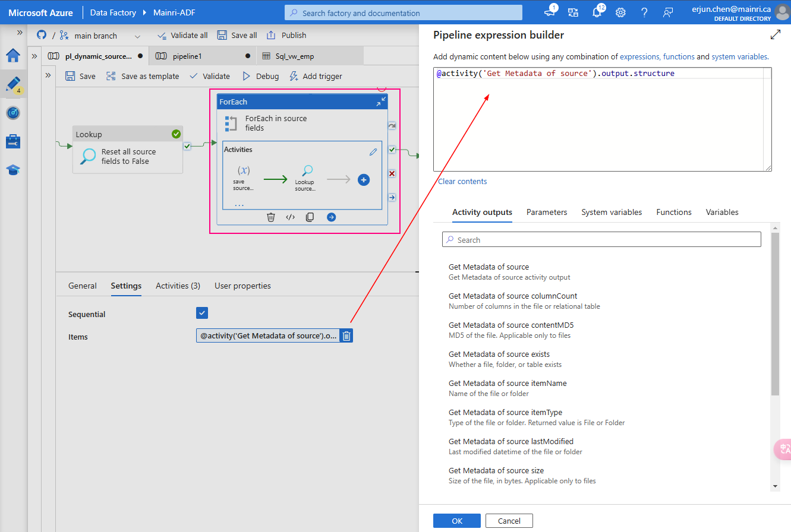Delete the ForEach activity using its trash icon
The width and height of the screenshot is (791, 532).
tap(271, 217)
